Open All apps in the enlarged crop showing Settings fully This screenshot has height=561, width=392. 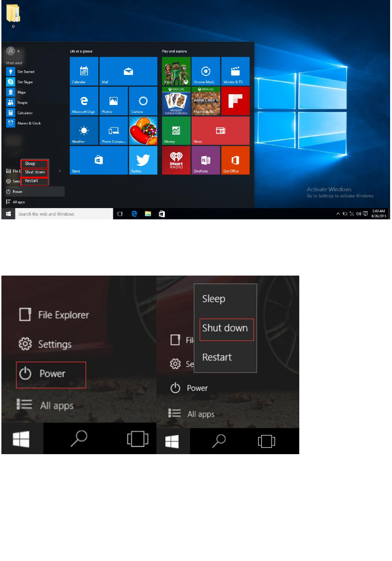click(45, 405)
